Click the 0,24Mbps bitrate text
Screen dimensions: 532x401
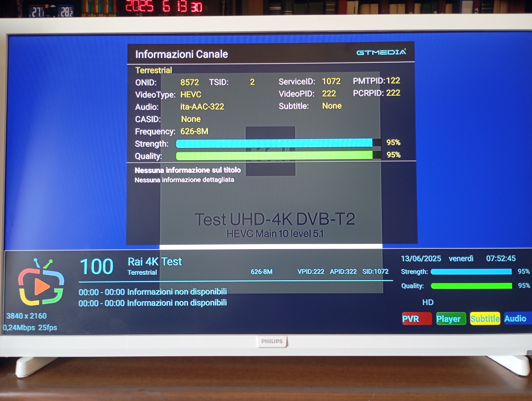click(19, 328)
